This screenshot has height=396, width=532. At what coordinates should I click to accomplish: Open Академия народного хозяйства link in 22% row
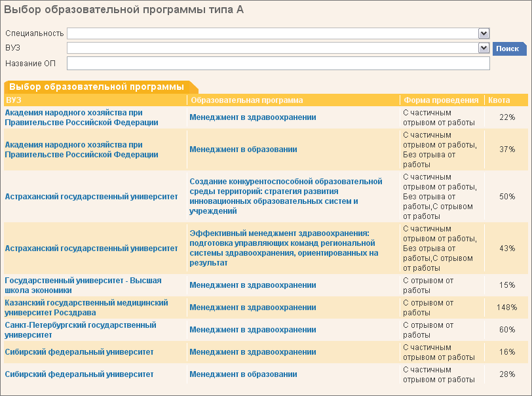click(x=81, y=117)
